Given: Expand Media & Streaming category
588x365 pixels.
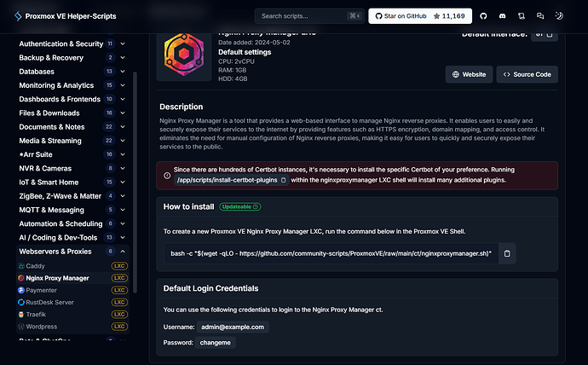Looking at the screenshot, I should click(72, 141).
